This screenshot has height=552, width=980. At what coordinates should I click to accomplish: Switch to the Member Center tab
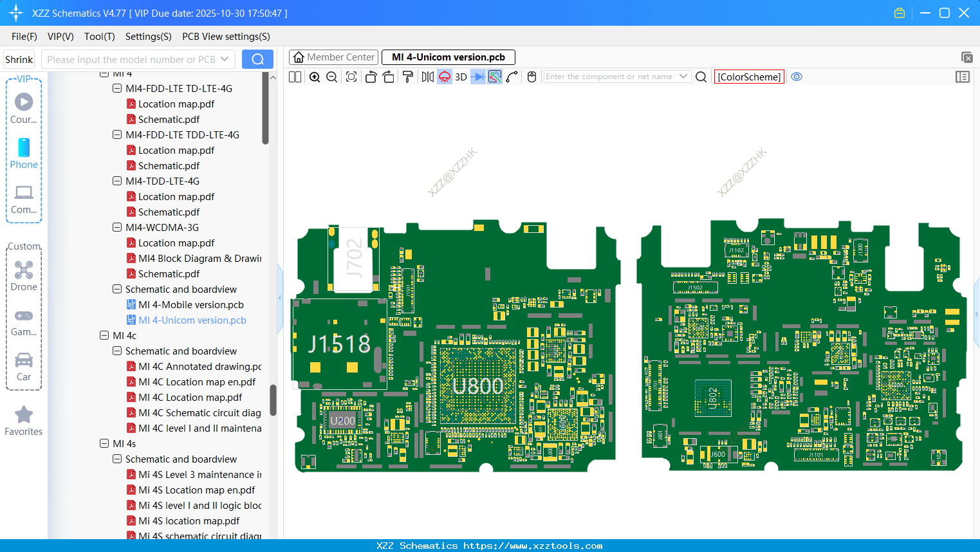[x=334, y=57]
